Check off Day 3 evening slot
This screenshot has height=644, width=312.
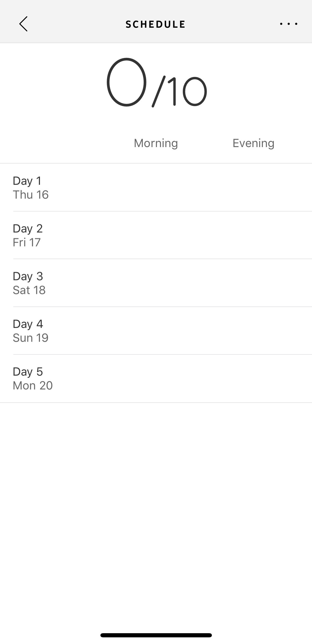click(253, 283)
